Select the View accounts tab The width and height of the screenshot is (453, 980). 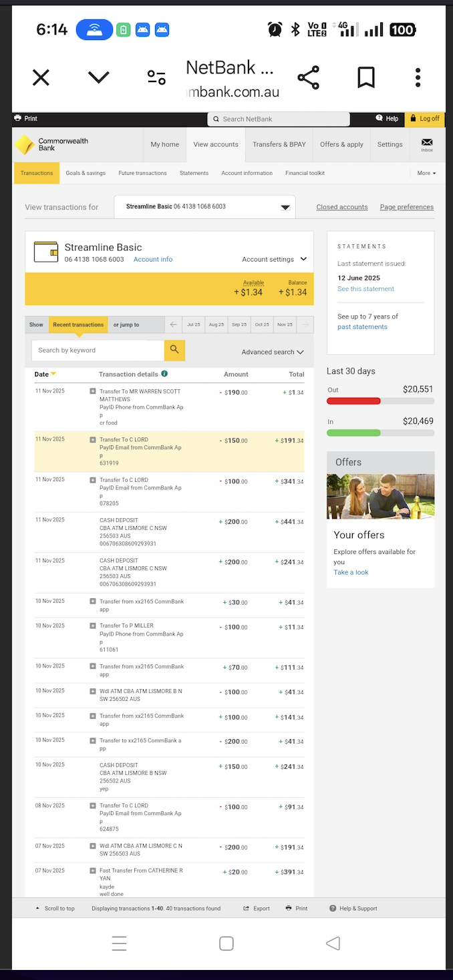[216, 144]
